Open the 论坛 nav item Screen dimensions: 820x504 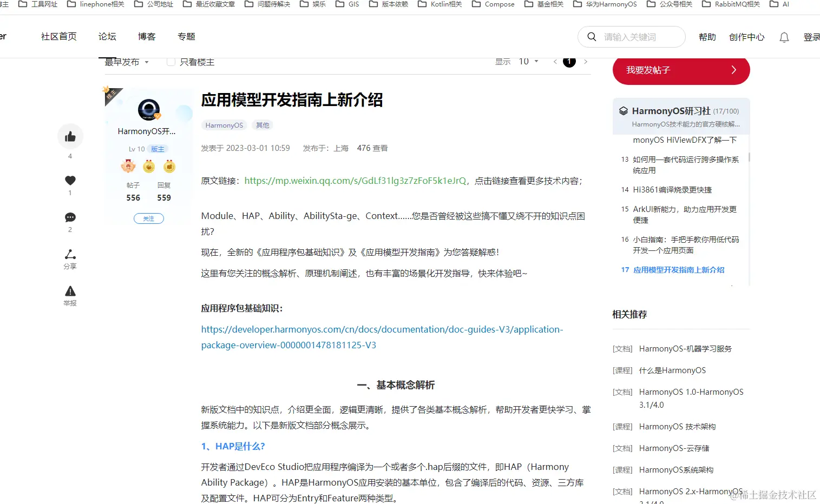(x=107, y=37)
